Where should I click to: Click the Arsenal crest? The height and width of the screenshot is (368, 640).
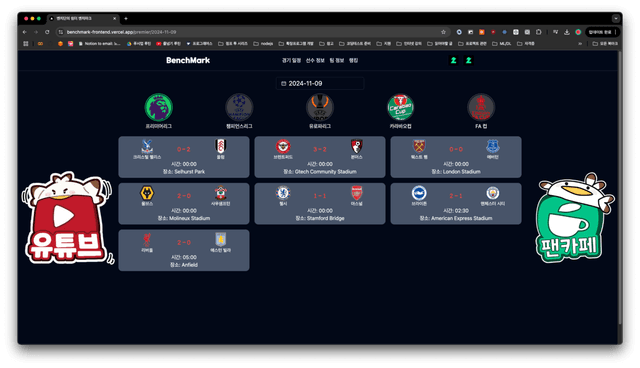coord(357,193)
